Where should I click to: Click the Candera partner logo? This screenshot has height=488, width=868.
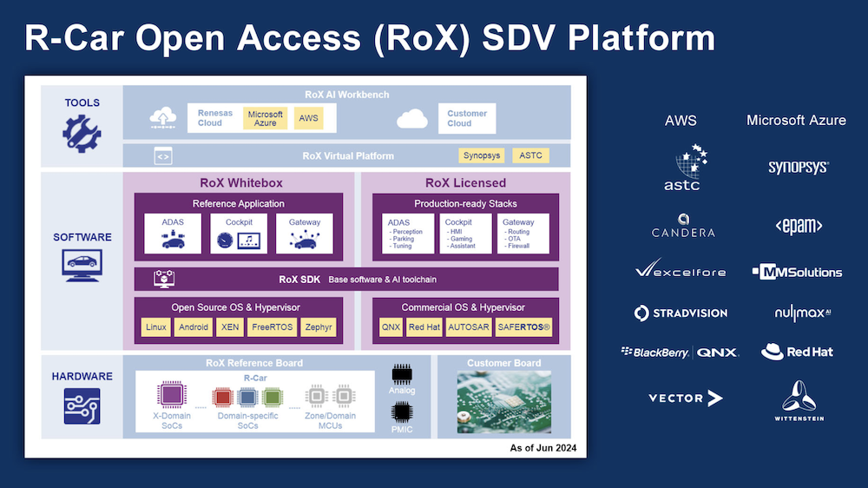tap(683, 226)
